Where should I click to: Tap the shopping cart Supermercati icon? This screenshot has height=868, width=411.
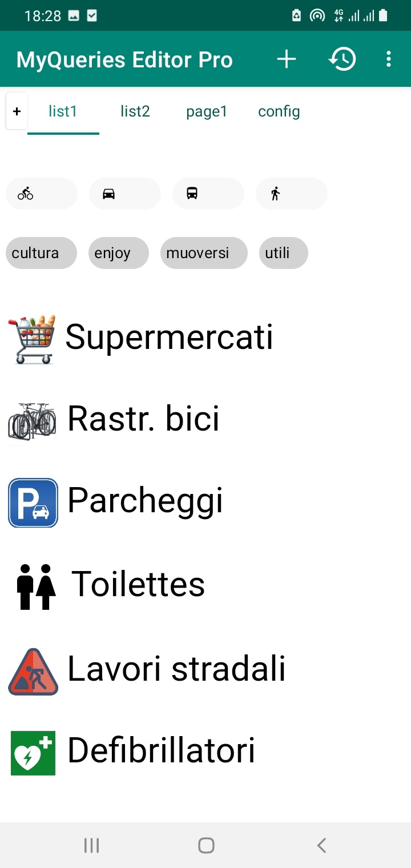pos(33,339)
